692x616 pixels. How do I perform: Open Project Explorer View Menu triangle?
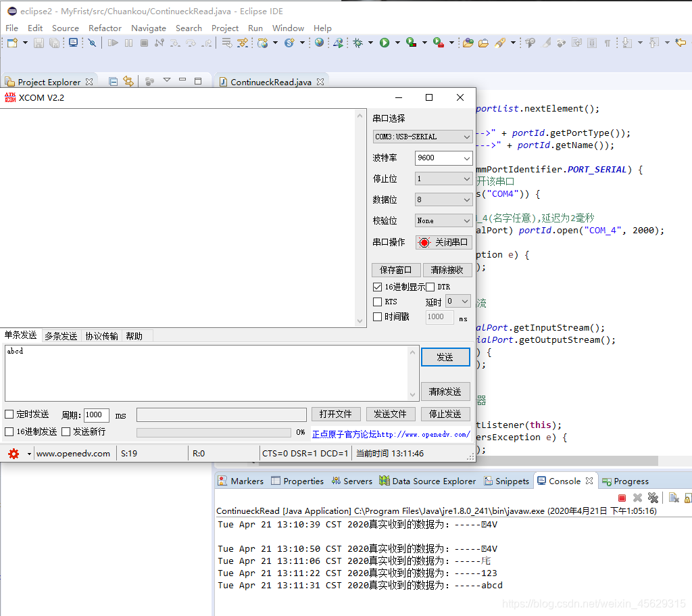167,80
